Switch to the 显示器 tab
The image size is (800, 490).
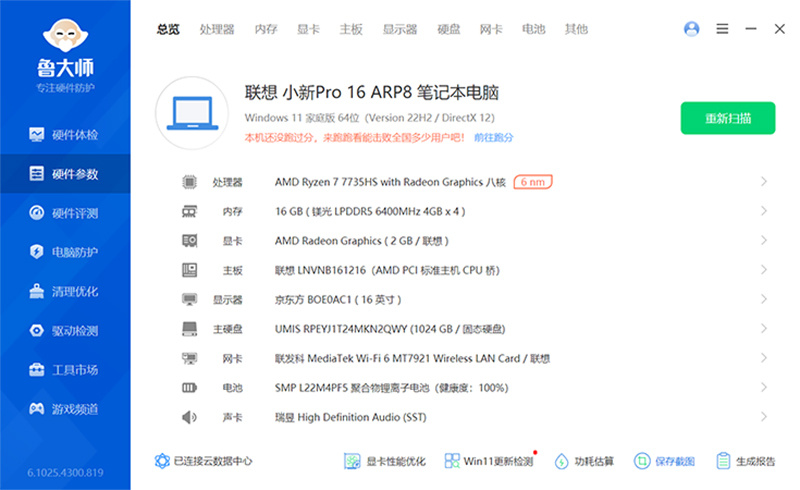(x=400, y=29)
